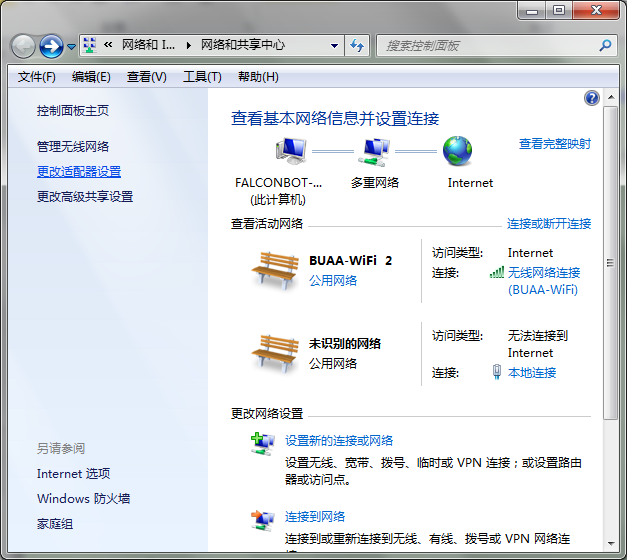Expand the breadcrumb arrow after 网络和 I...
The height and width of the screenshot is (560, 627).
188,46
